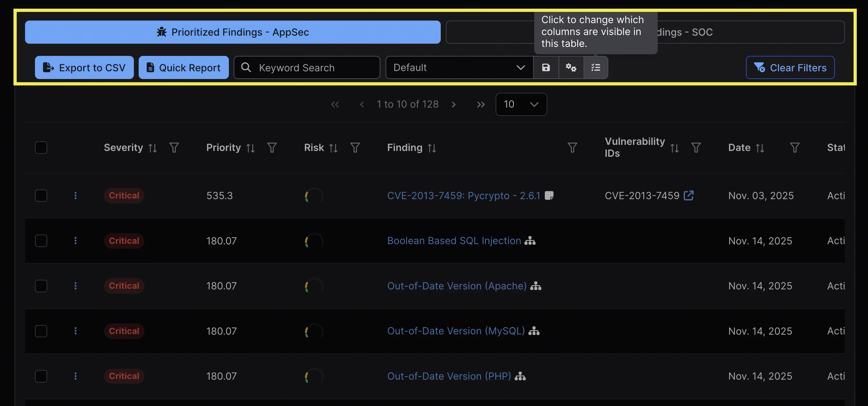Jump to last page double chevron
Viewport: 868px width, 406px height.
(481, 104)
